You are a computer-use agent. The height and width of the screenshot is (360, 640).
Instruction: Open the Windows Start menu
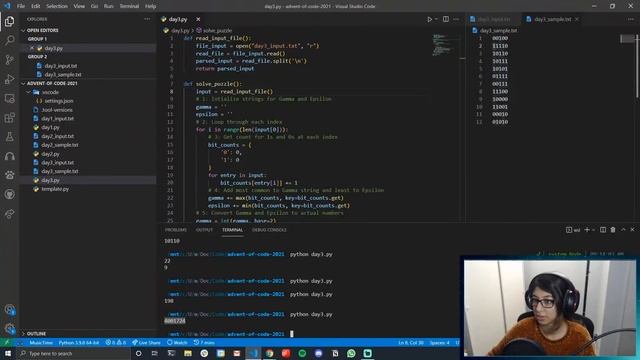(x=8, y=353)
